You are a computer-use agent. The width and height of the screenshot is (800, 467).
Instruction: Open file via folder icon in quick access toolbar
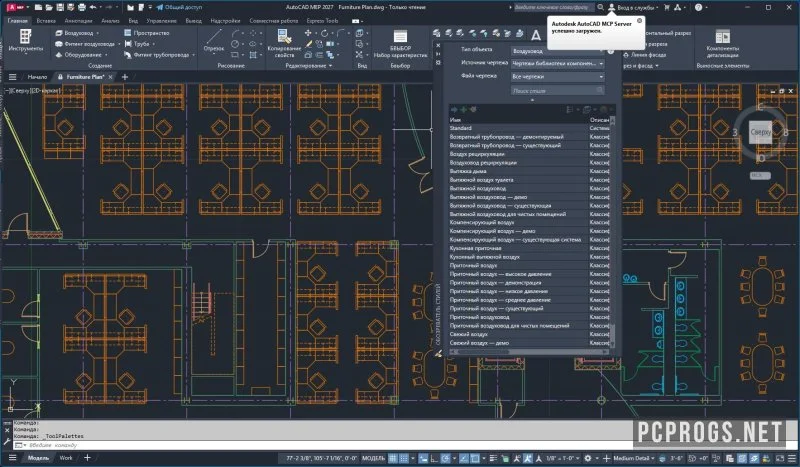coord(49,7)
